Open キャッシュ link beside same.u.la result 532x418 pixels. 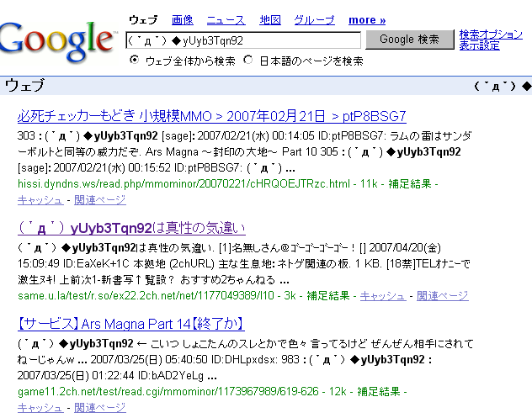click(383, 296)
